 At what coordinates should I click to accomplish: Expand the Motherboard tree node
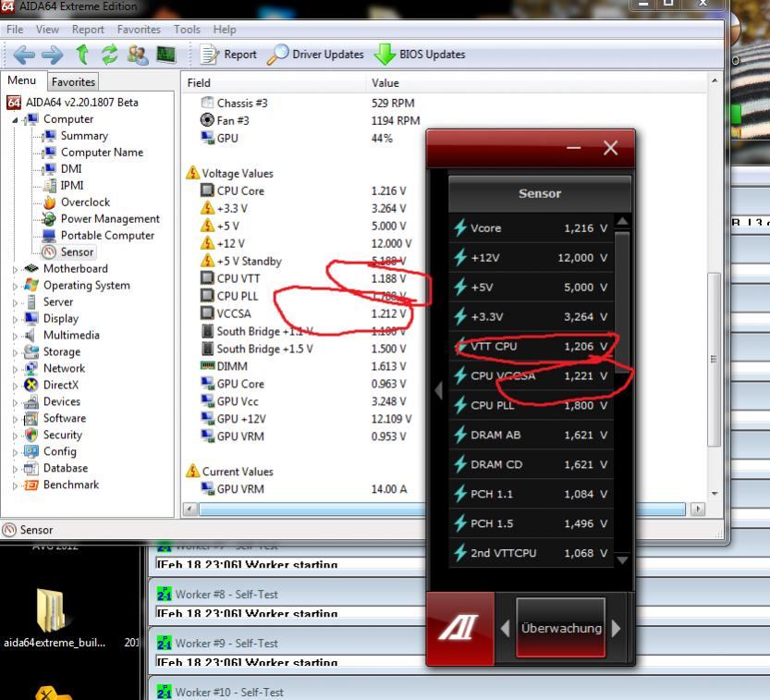(15, 269)
